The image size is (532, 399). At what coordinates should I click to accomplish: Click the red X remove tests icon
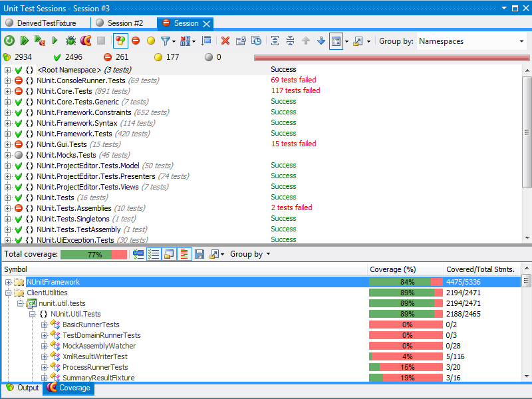[225, 41]
